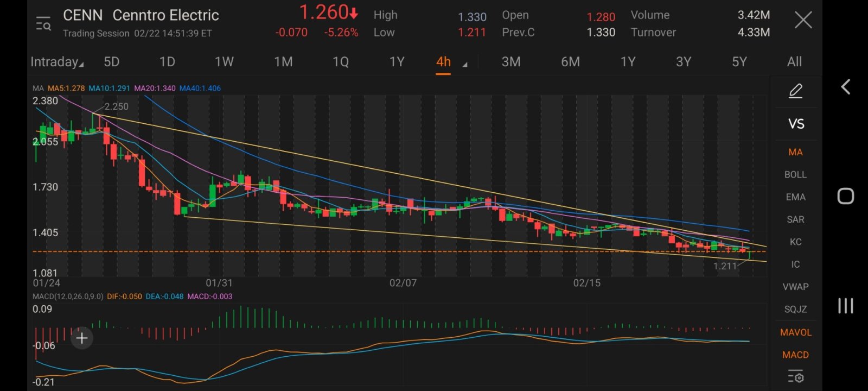Toggle the KC indicator
The height and width of the screenshot is (391, 868).
pos(795,242)
